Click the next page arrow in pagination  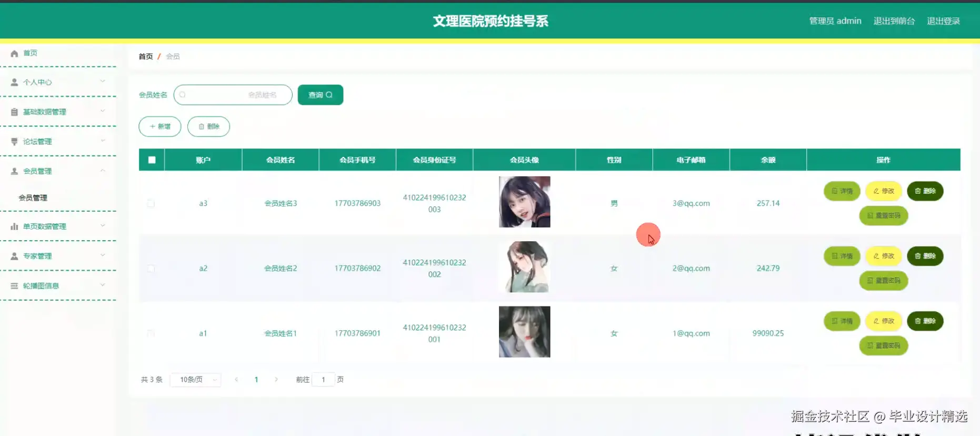276,380
